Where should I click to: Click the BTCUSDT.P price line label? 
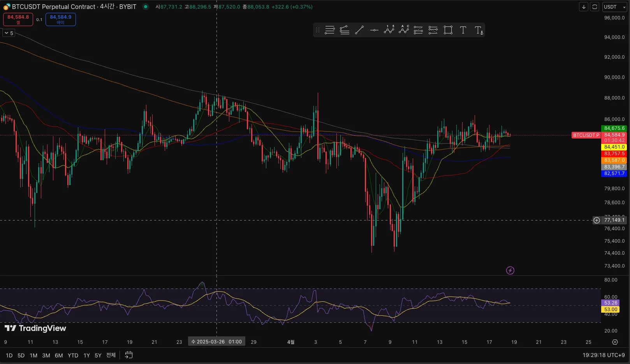[x=586, y=135]
